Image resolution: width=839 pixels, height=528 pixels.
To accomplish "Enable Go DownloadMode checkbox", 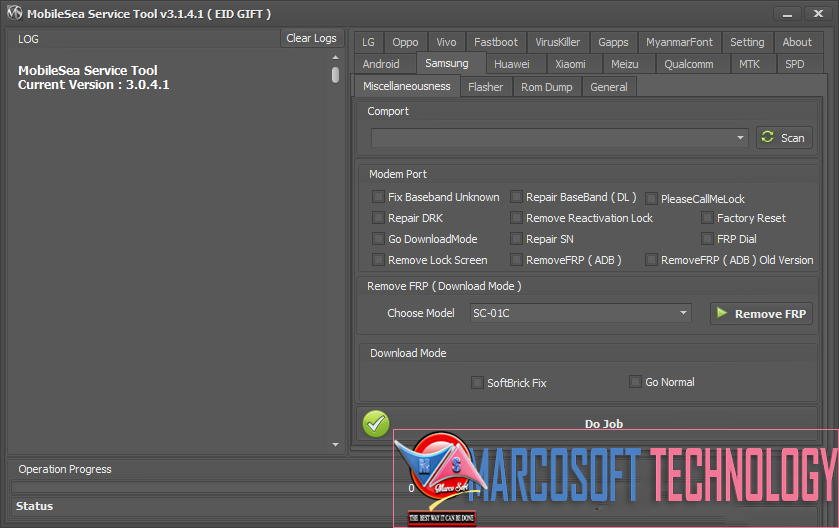I will (x=378, y=239).
